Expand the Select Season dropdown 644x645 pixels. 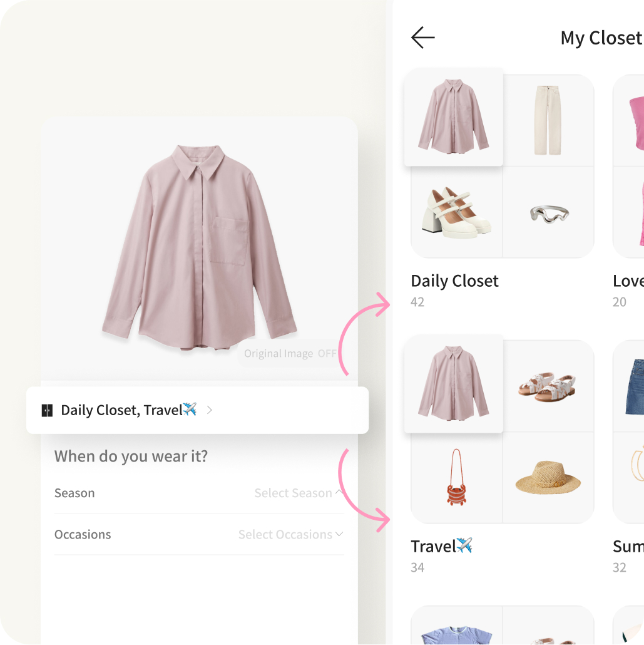tap(298, 493)
